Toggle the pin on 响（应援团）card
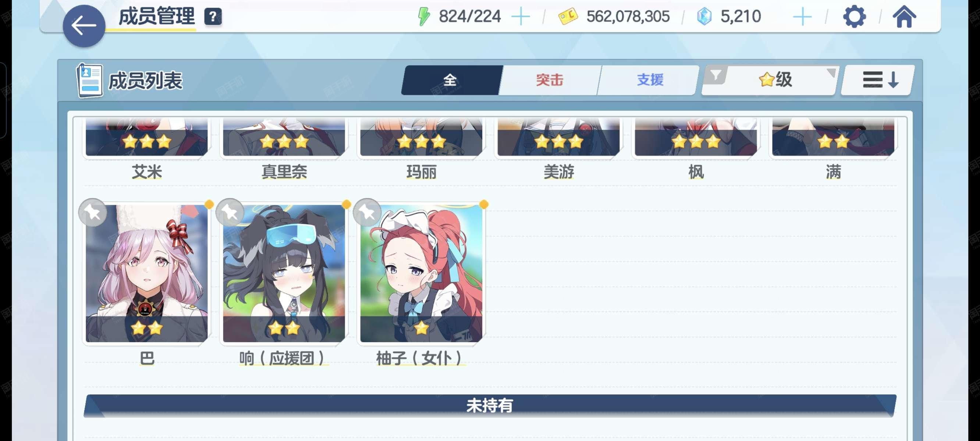This screenshot has width=980, height=441. [230, 212]
